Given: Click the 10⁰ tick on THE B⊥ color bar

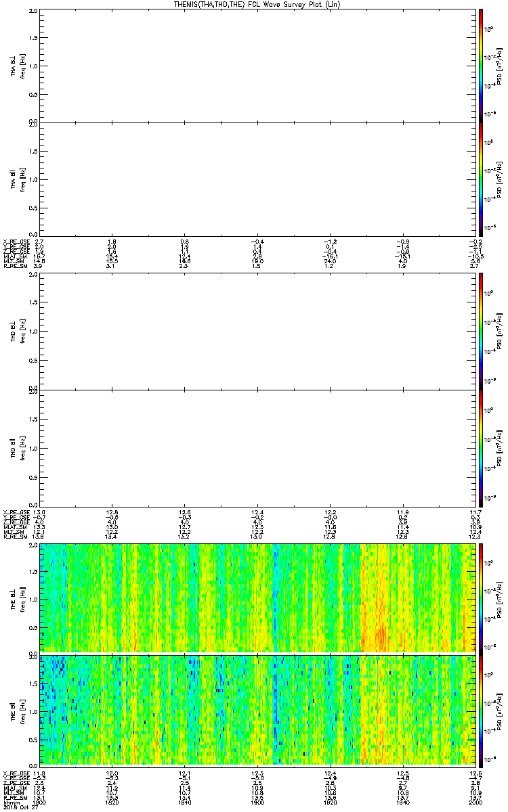Looking at the screenshot, I should coord(488,562).
